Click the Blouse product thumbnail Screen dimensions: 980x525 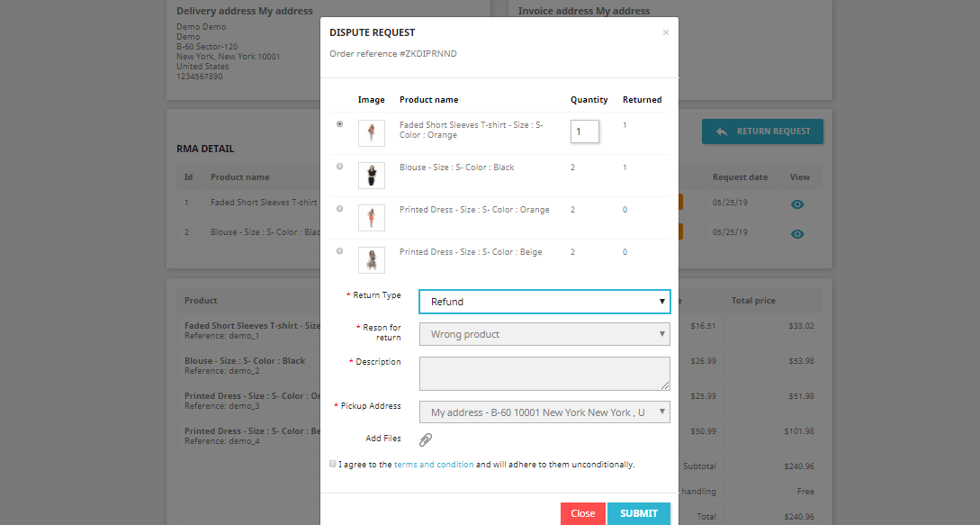(372, 176)
